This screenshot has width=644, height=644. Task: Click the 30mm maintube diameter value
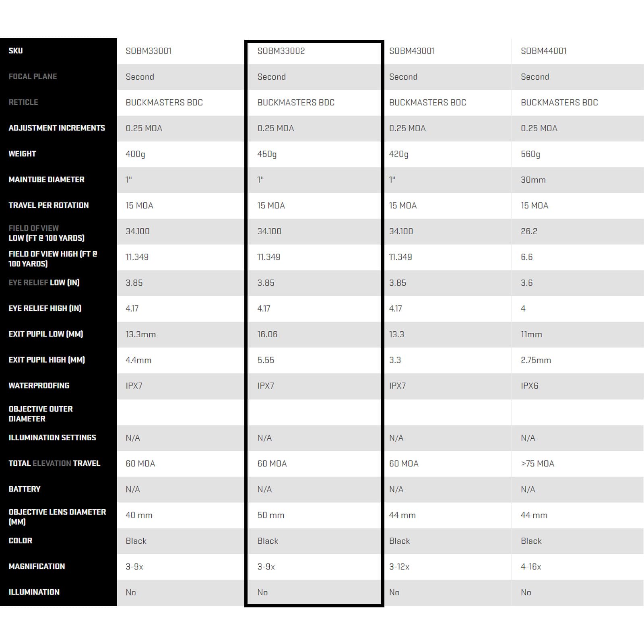[533, 180]
